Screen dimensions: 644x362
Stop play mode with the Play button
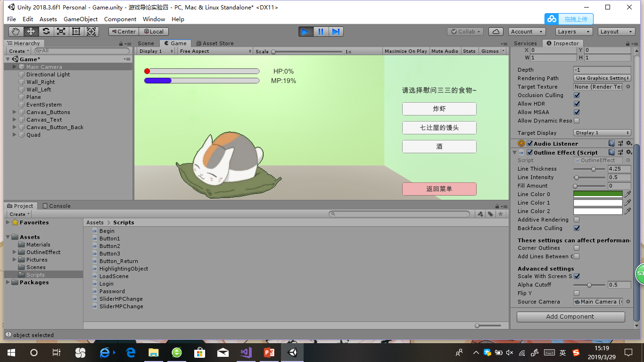tap(305, 32)
